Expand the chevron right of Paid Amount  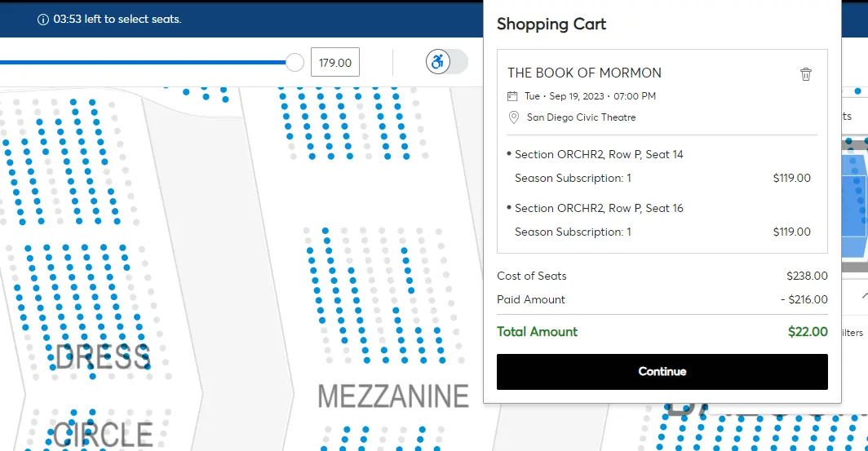click(863, 298)
